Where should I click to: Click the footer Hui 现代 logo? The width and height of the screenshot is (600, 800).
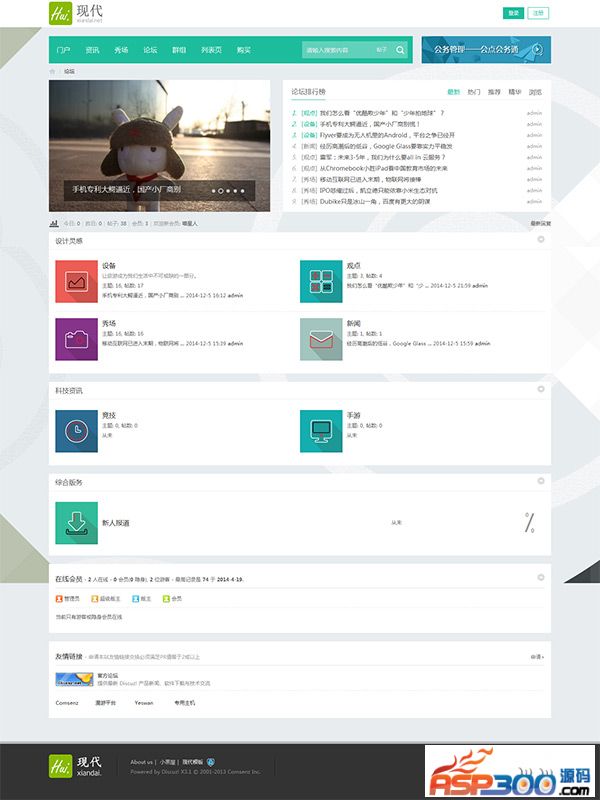point(76,766)
